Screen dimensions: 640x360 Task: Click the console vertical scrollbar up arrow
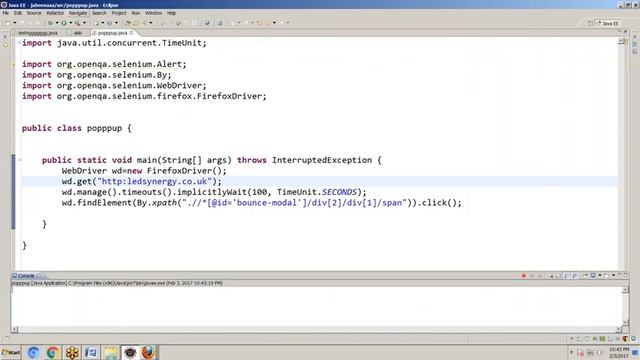(x=625, y=290)
